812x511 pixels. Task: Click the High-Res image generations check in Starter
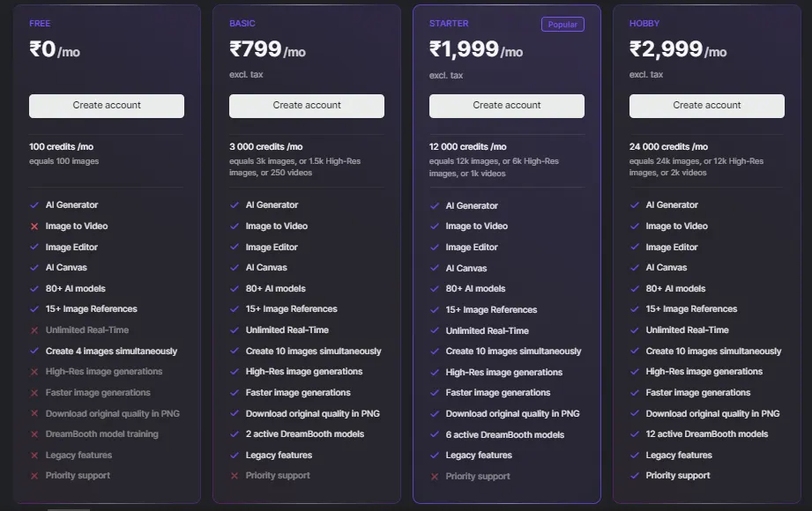tap(435, 371)
